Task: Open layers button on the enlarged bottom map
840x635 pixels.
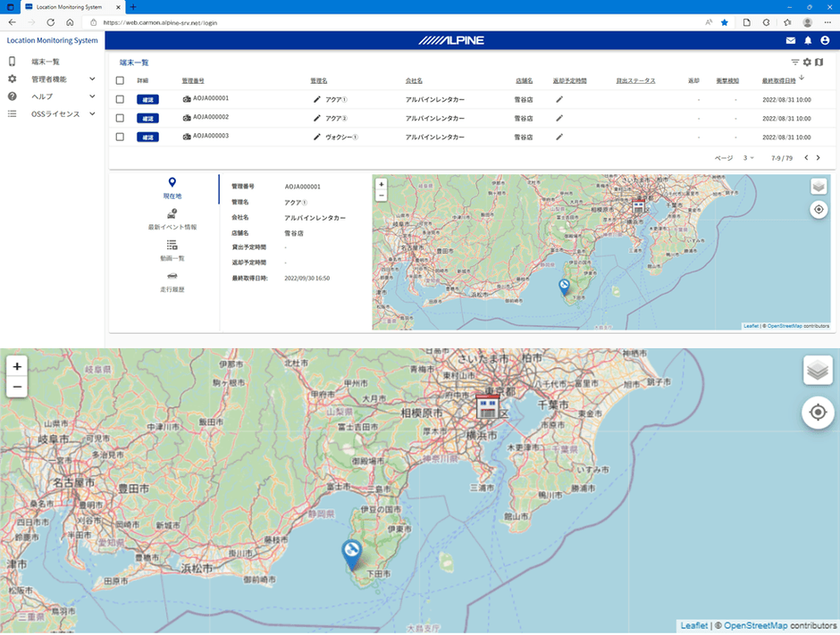Action: tap(817, 370)
